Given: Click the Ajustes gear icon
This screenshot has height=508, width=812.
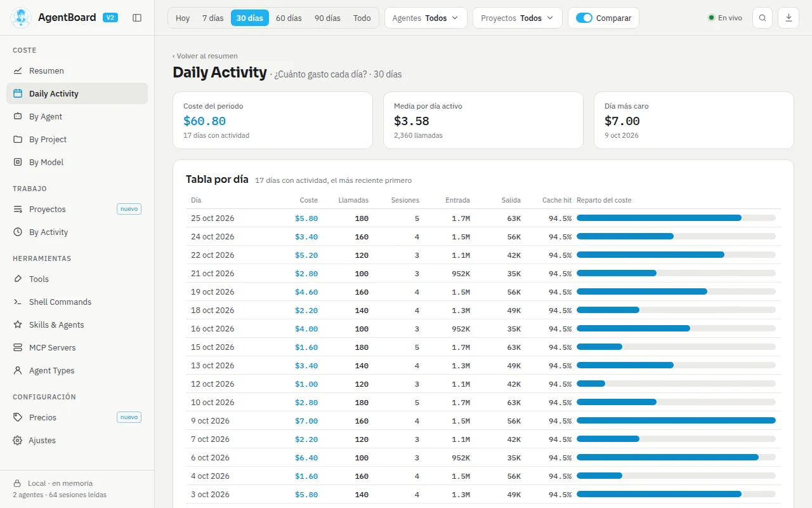Looking at the screenshot, I should point(18,440).
